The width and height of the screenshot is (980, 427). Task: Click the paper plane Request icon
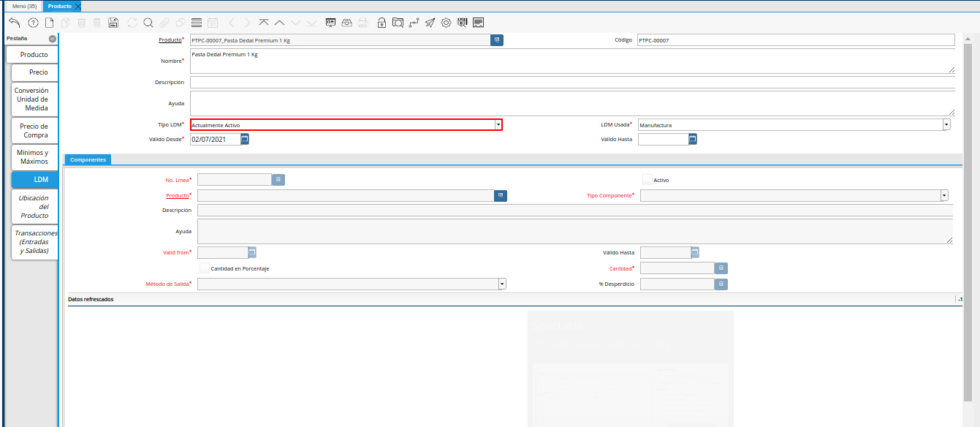coord(430,23)
